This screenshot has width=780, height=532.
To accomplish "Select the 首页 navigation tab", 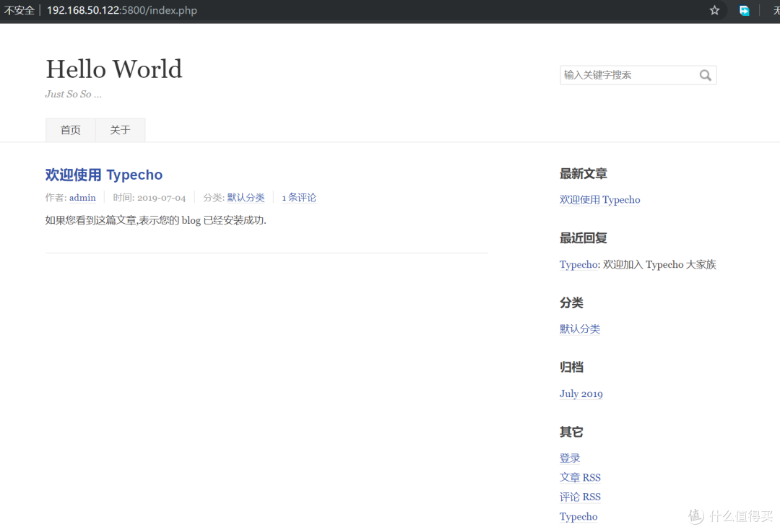I will pyautogui.click(x=70, y=130).
